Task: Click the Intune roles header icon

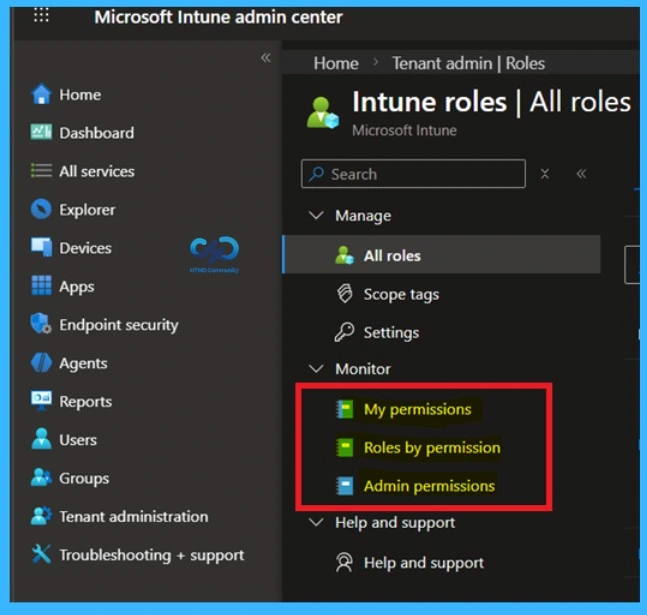Action: click(322, 113)
